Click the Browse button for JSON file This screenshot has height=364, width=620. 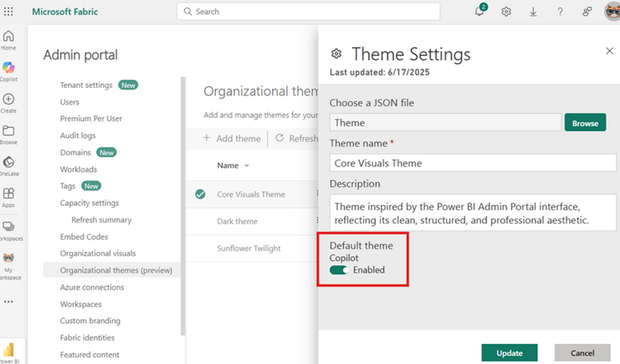point(585,123)
